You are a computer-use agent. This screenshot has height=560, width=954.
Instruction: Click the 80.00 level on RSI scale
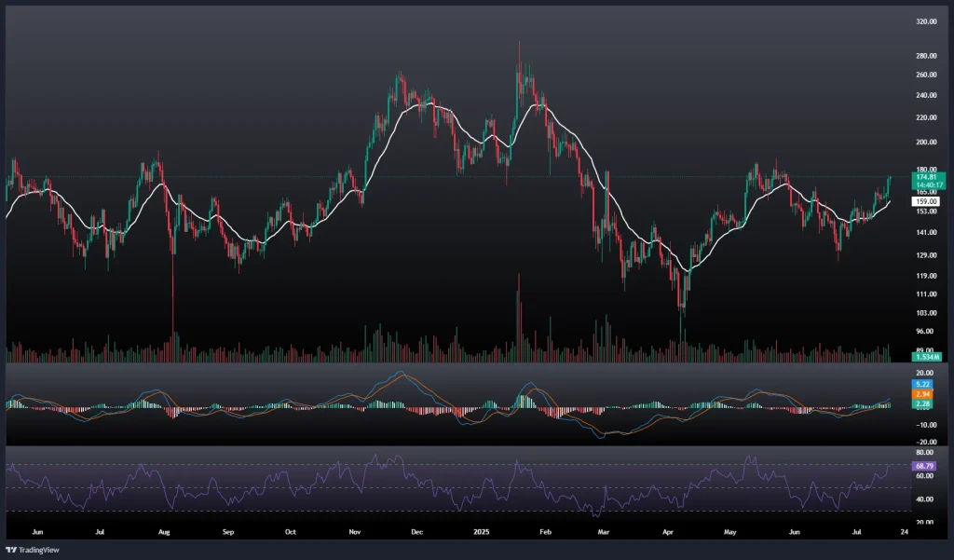pyautogui.click(x=927, y=452)
